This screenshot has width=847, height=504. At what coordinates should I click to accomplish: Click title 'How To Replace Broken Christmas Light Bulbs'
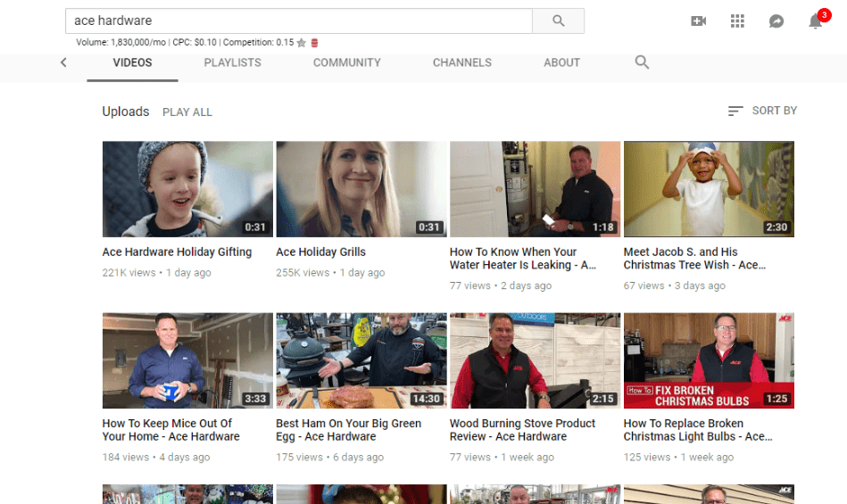pos(698,430)
